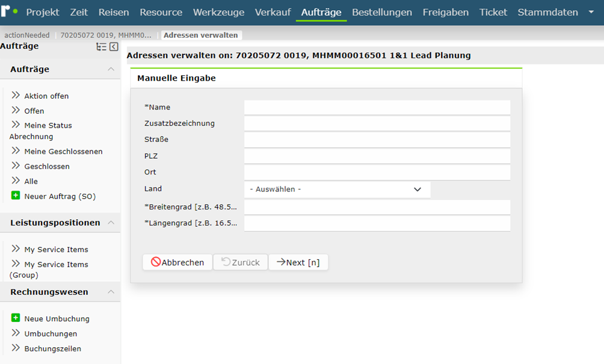Open the Zeit menu
Screen dimensions: 604x364
coord(79,12)
